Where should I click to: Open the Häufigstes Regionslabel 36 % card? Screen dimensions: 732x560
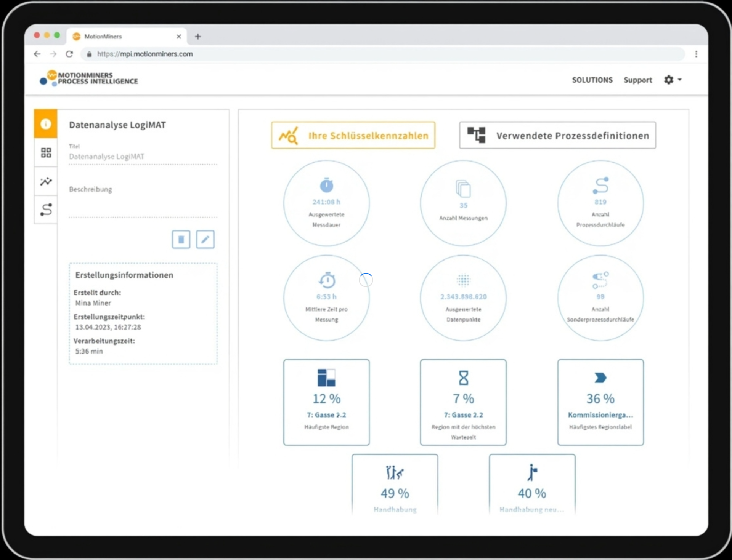click(x=600, y=402)
